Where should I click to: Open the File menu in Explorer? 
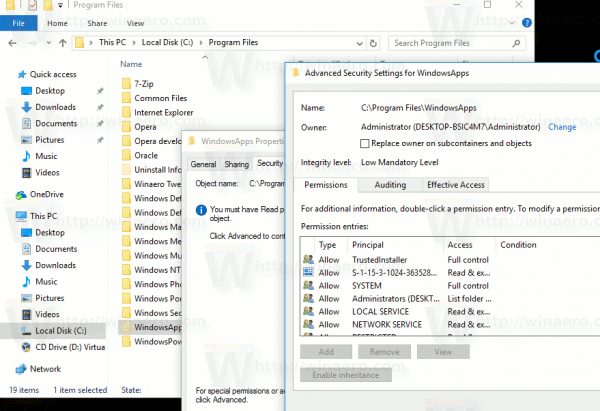click(x=18, y=23)
